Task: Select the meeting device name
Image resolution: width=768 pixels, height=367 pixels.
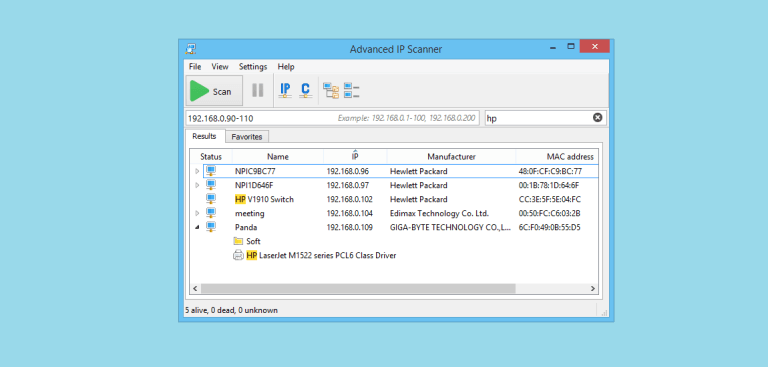Action: click(250, 213)
